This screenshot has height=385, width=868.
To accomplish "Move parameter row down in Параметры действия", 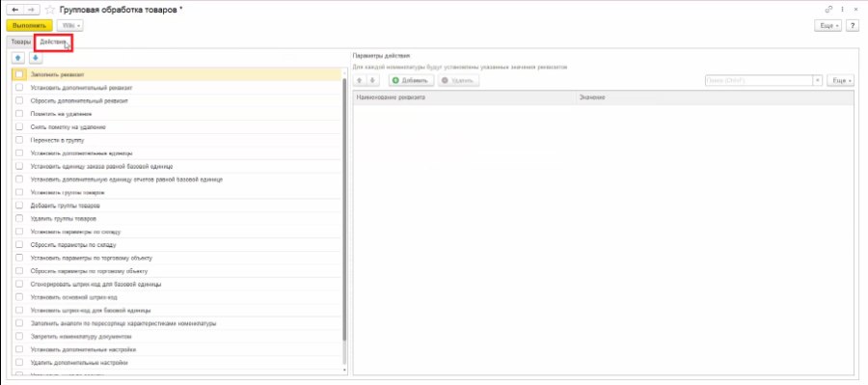I will pyautogui.click(x=372, y=80).
